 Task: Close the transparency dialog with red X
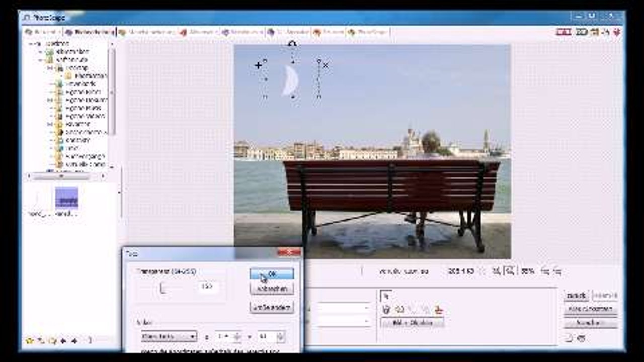click(289, 252)
